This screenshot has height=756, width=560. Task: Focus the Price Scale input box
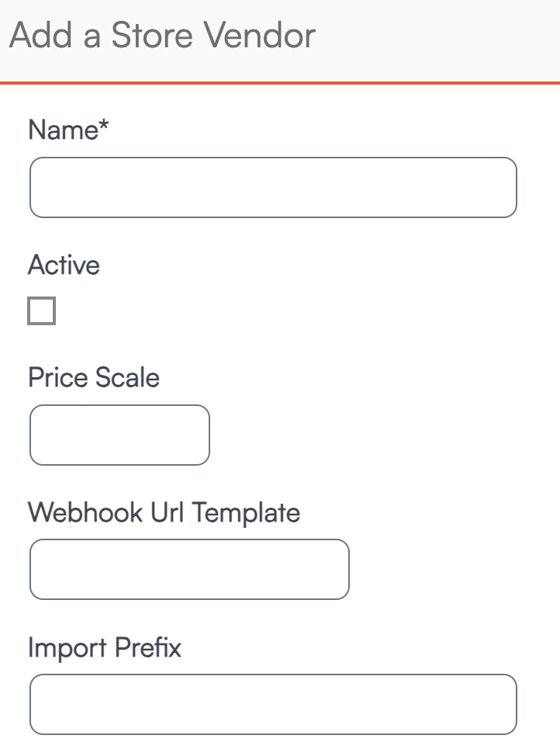(119, 435)
